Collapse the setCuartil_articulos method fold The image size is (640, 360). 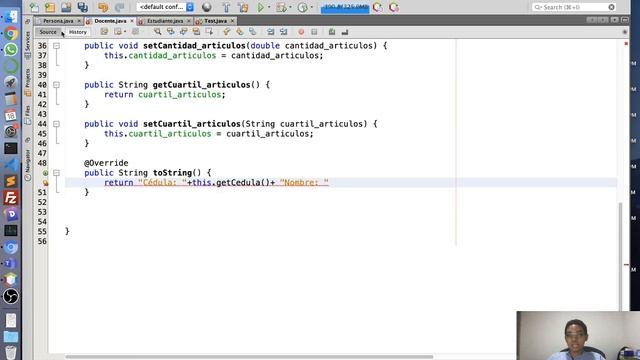coord(56,124)
